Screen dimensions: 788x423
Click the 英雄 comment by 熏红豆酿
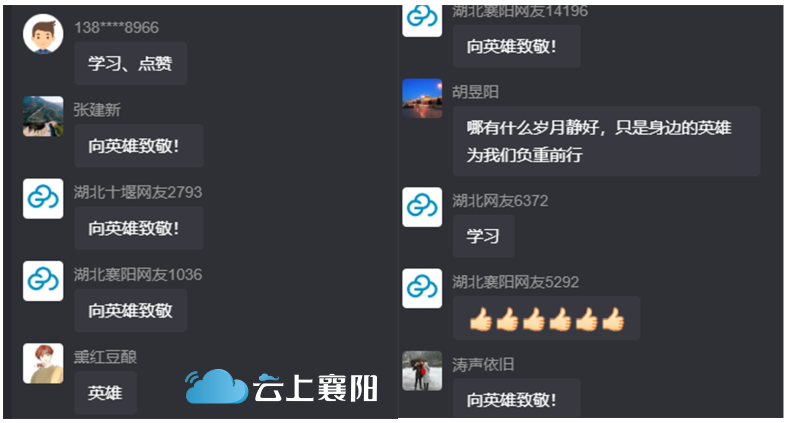coord(106,393)
